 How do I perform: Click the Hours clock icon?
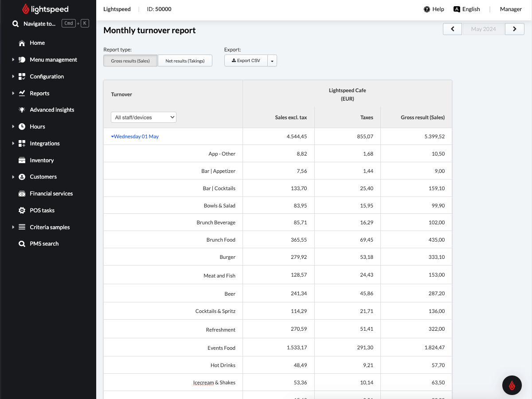pyautogui.click(x=22, y=127)
